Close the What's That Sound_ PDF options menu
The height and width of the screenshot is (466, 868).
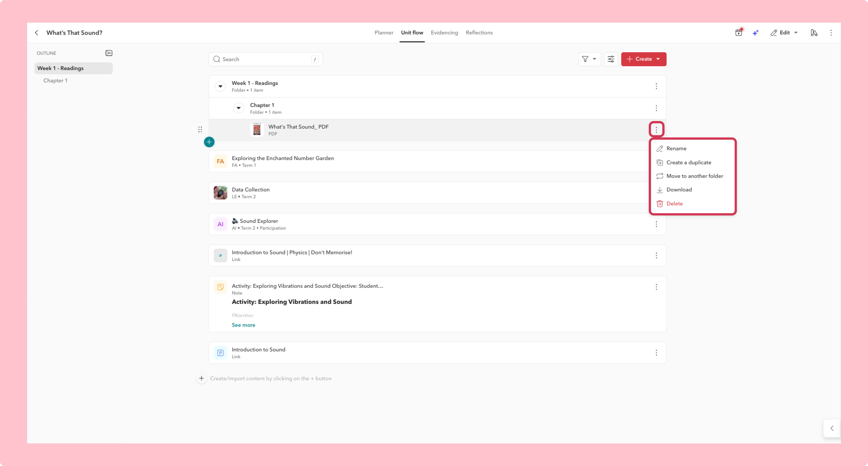(x=656, y=130)
